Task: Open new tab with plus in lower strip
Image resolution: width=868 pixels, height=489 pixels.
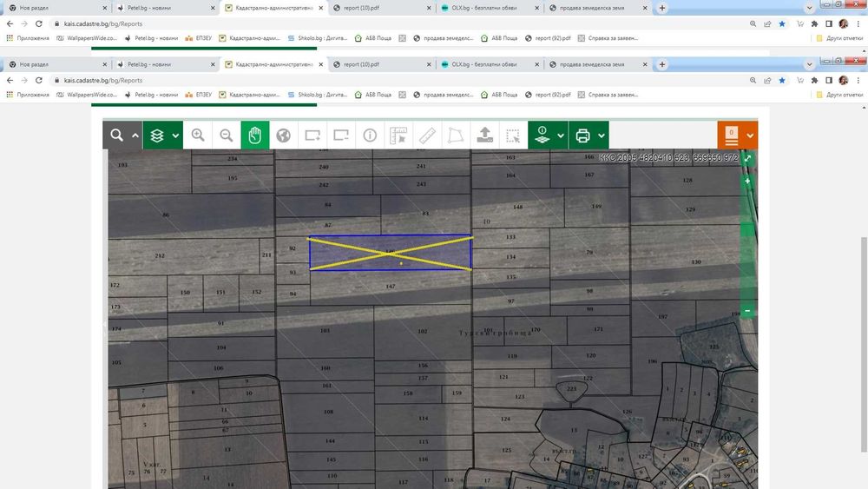Action: 662,64
